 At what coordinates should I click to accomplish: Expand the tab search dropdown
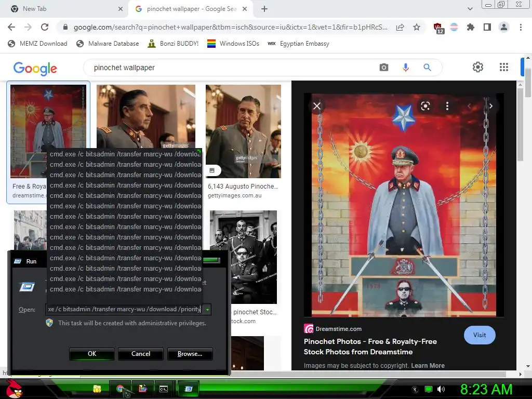click(x=470, y=9)
